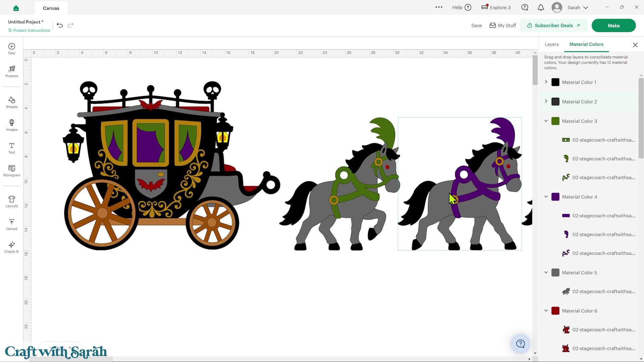This screenshot has width=644, height=362.
Task: Select the Canvas tab
Action: click(51, 8)
